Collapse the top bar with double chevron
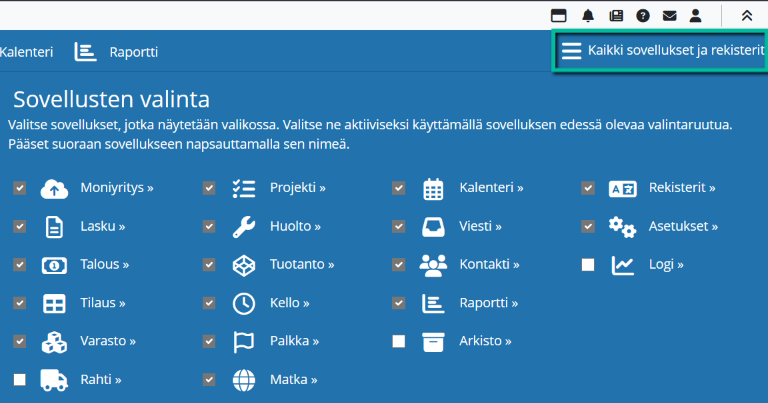Viewport: 768px width, 403px height. [746, 15]
